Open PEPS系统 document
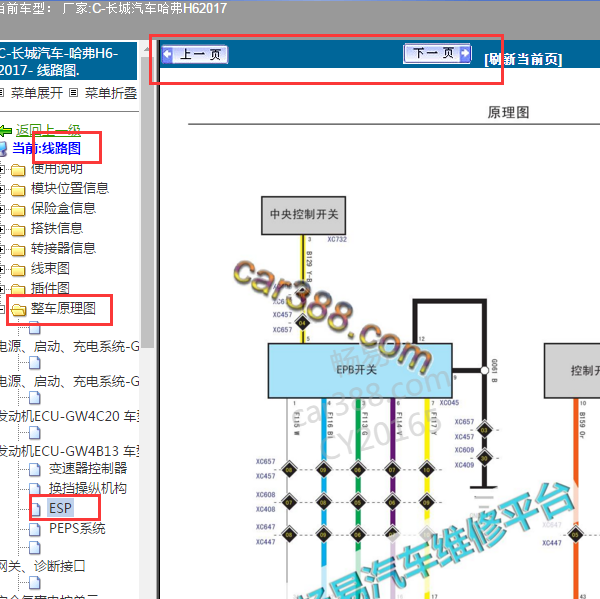 pos(77,529)
